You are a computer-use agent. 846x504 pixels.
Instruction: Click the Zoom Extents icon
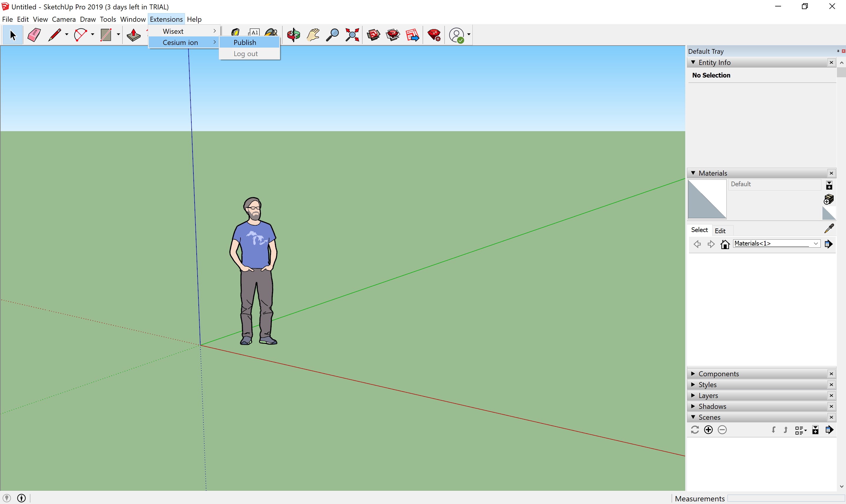352,35
